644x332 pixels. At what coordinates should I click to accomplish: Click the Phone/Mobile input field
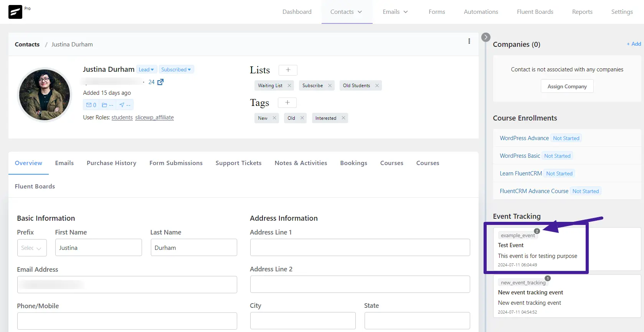(x=127, y=321)
